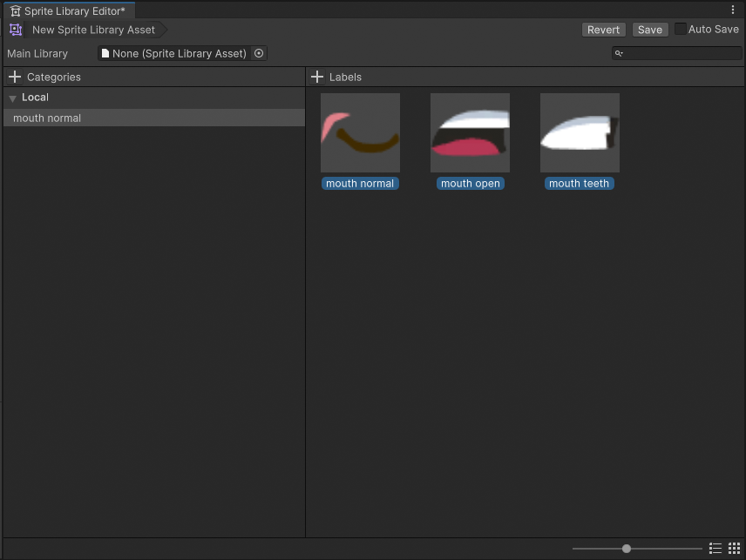Open the window's three-dot options menu
Viewport: 746px width, 560px height.
point(733,10)
